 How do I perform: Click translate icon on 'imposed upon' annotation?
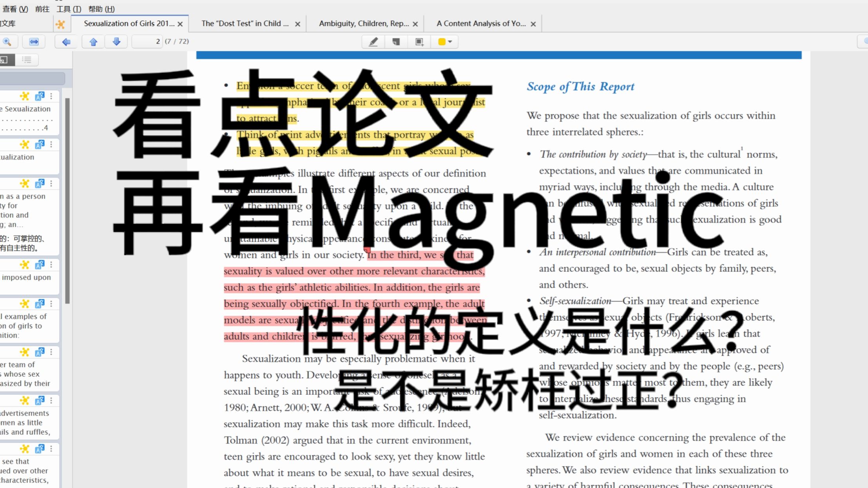(40, 265)
